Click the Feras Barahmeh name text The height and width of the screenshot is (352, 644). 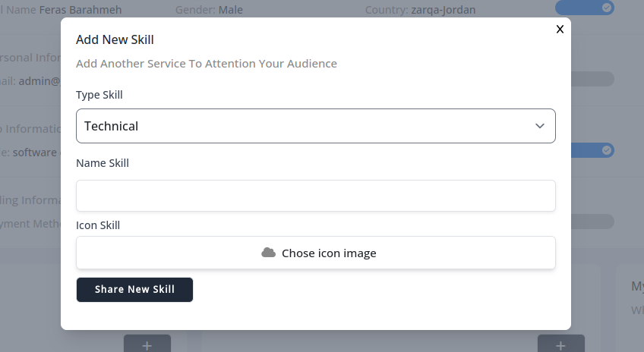pos(80,9)
